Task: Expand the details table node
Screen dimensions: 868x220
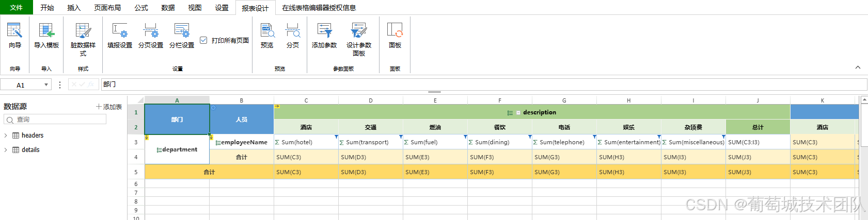Action: coord(6,150)
